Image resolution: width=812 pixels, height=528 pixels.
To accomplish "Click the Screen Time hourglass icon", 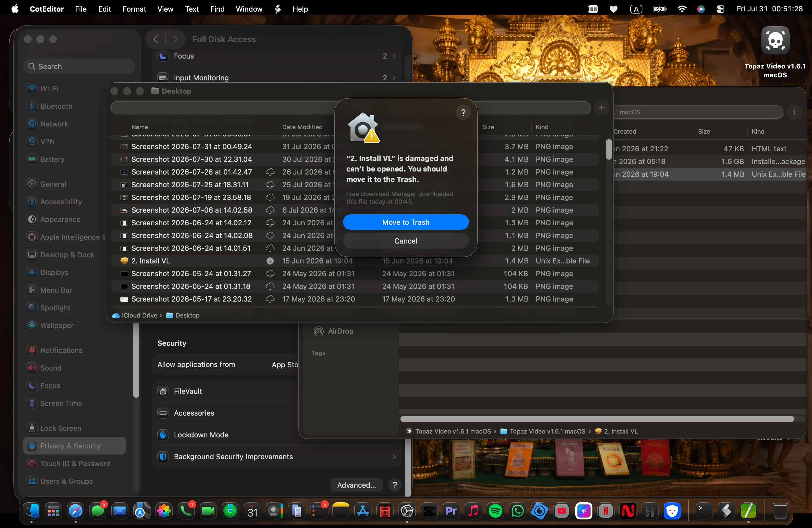I will (x=32, y=403).
